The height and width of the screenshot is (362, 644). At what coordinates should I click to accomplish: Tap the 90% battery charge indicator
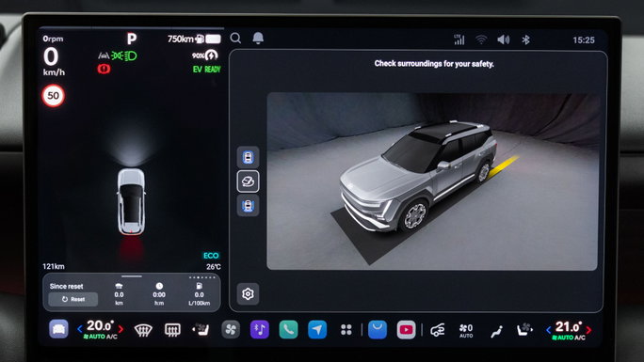(205, 55)
